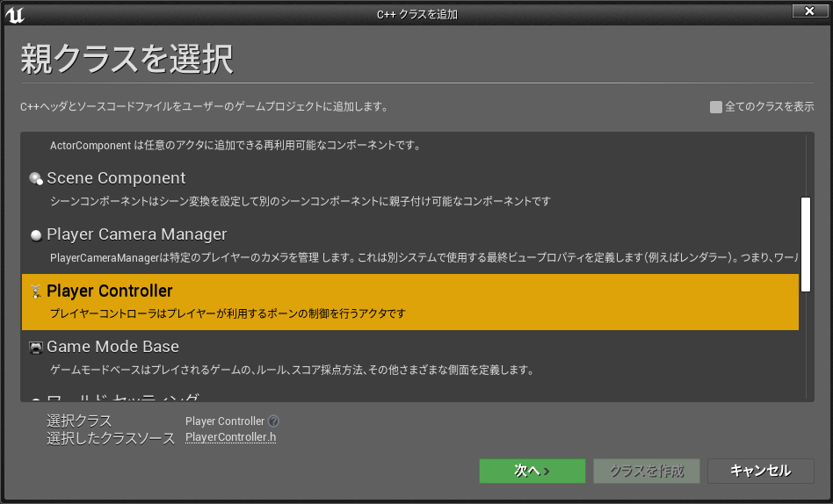The image size is (833, 504).
Task: Click the PlayerCameraManager description text
Action: tap(424, 257)
